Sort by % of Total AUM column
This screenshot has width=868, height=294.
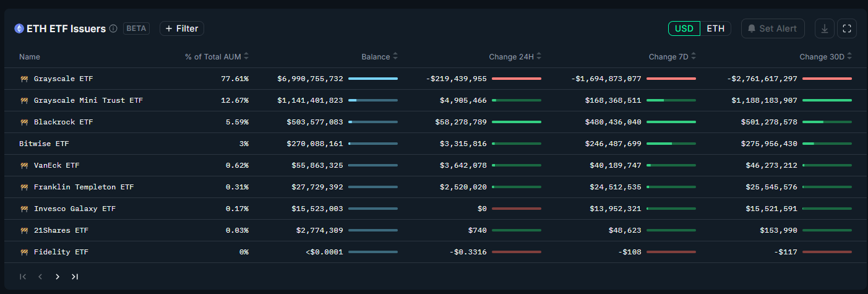pyautogui.click(x=217, y=56)
